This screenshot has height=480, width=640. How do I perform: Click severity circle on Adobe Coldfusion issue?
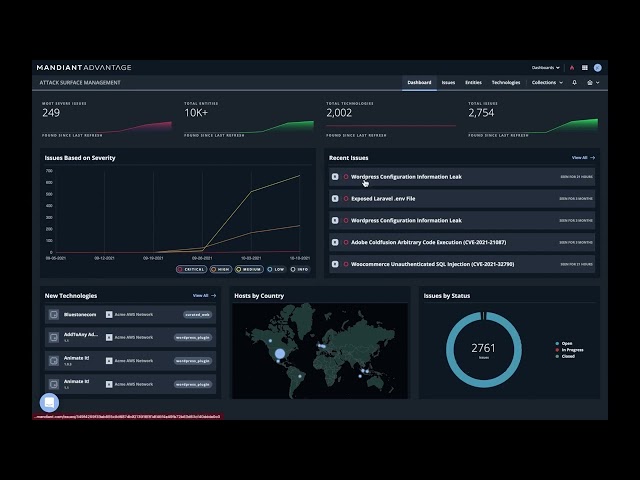tap(346, 242)
